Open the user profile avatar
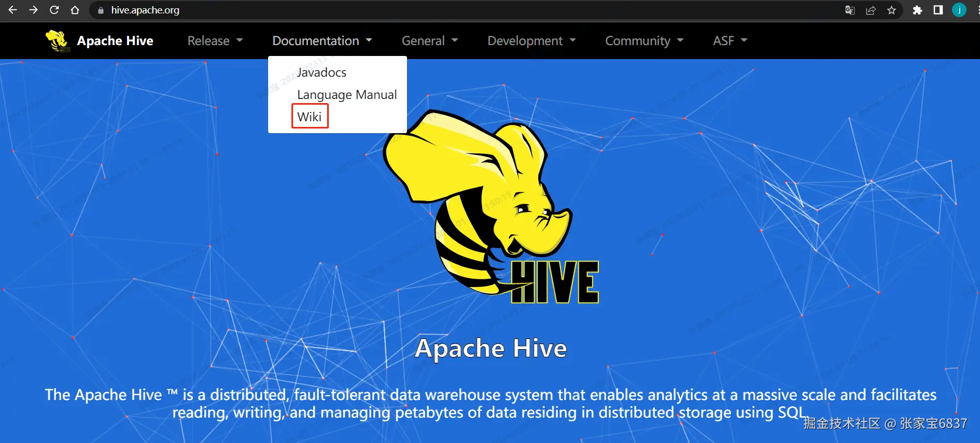This screenshot has height=443, width=980. [959, 10]
